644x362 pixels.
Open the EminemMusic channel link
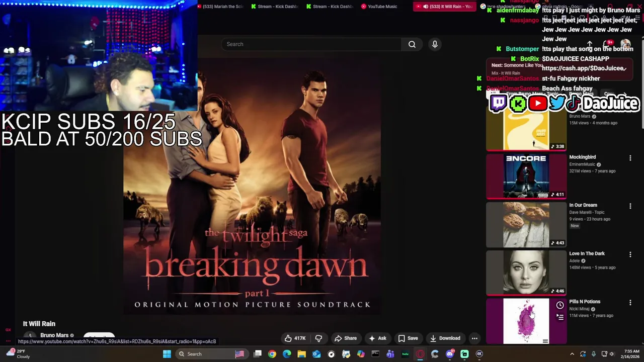[x=582, y=164]
